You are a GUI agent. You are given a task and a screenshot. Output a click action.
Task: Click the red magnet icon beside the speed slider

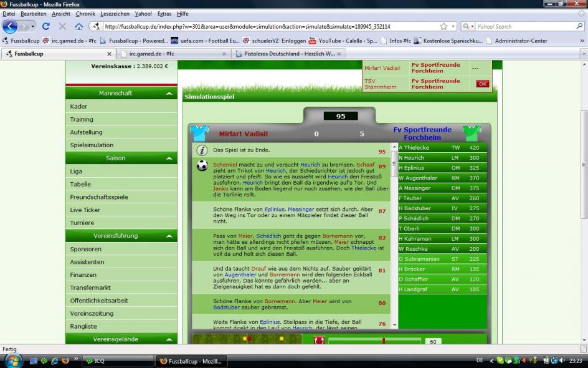click(319, 341)
